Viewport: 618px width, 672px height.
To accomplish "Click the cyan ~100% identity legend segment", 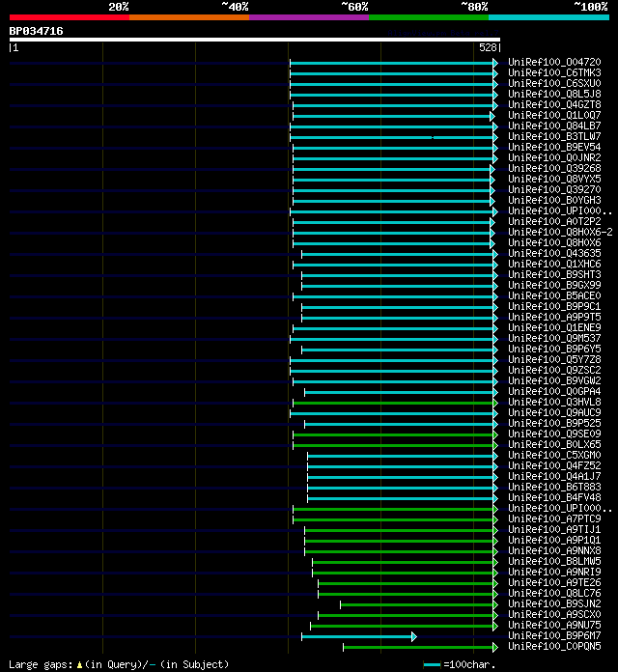I will (549, 17).
